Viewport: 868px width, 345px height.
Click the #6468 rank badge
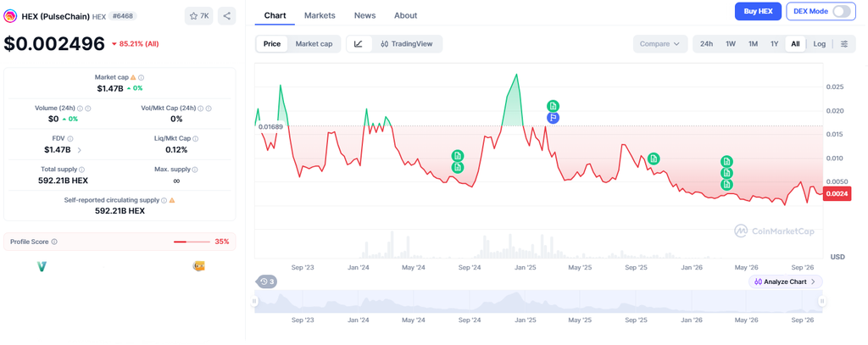point(123,16)
